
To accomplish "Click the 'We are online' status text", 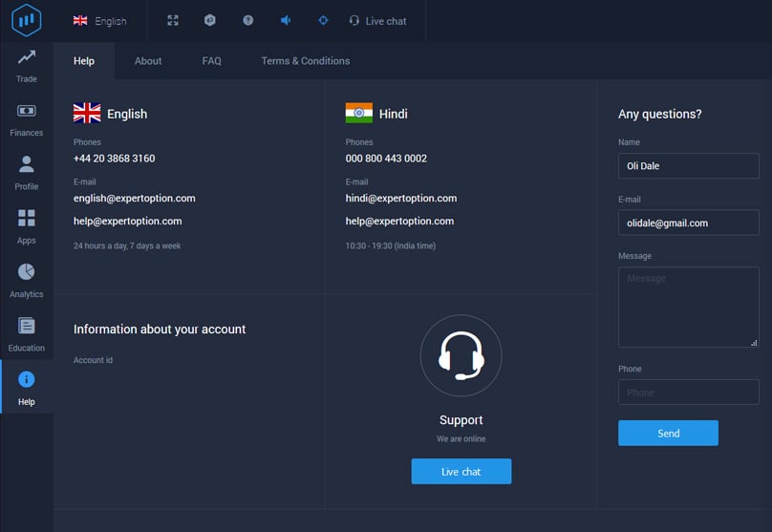I will pos(461,439).
